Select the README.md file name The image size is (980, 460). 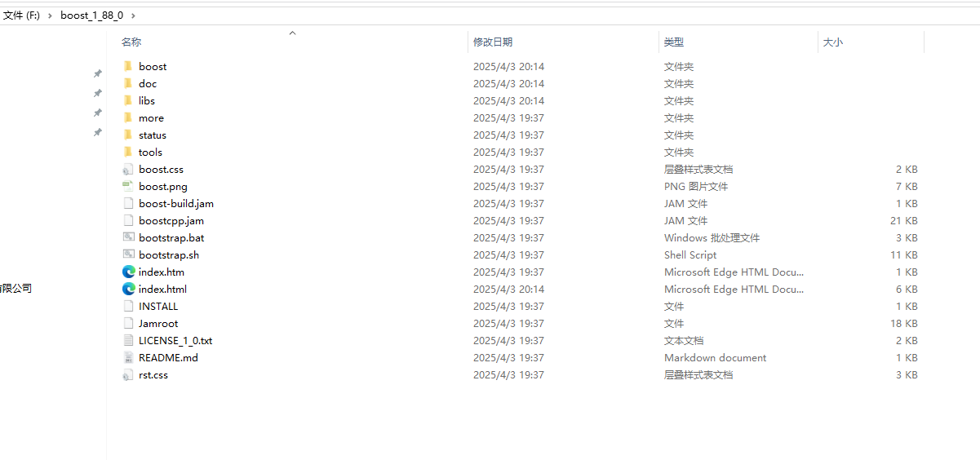coord(168,358)
